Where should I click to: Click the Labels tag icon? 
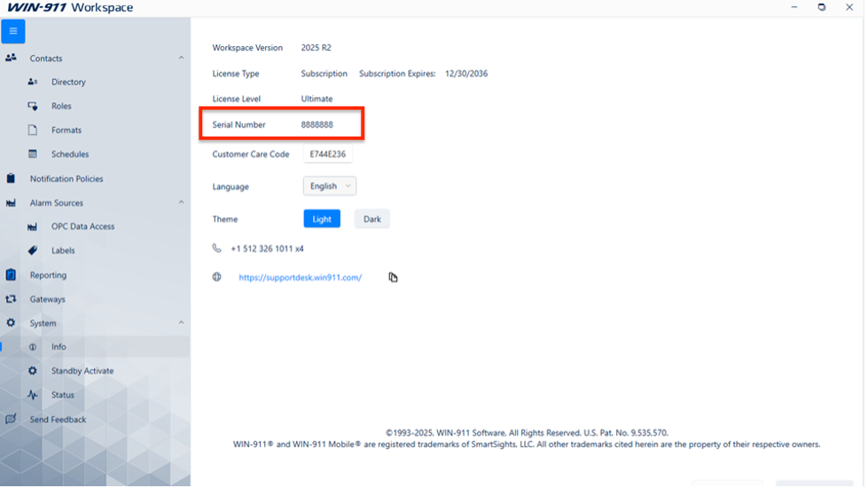coord(33,250)
